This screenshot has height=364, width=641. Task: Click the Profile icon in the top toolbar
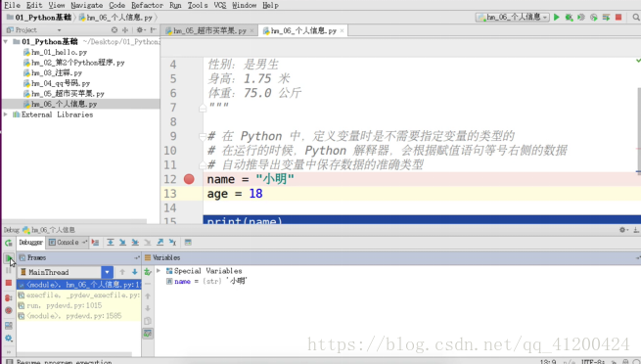point(594,18)
